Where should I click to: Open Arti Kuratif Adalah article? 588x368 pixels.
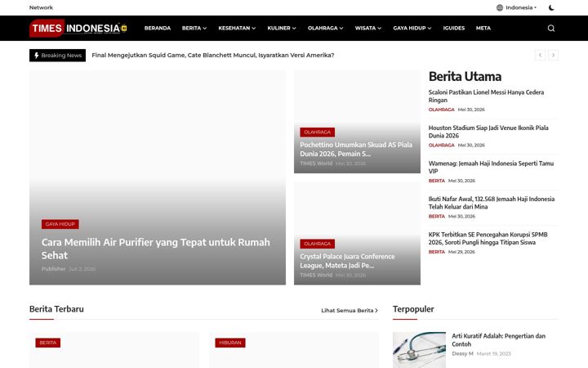[x=498, y=340]
